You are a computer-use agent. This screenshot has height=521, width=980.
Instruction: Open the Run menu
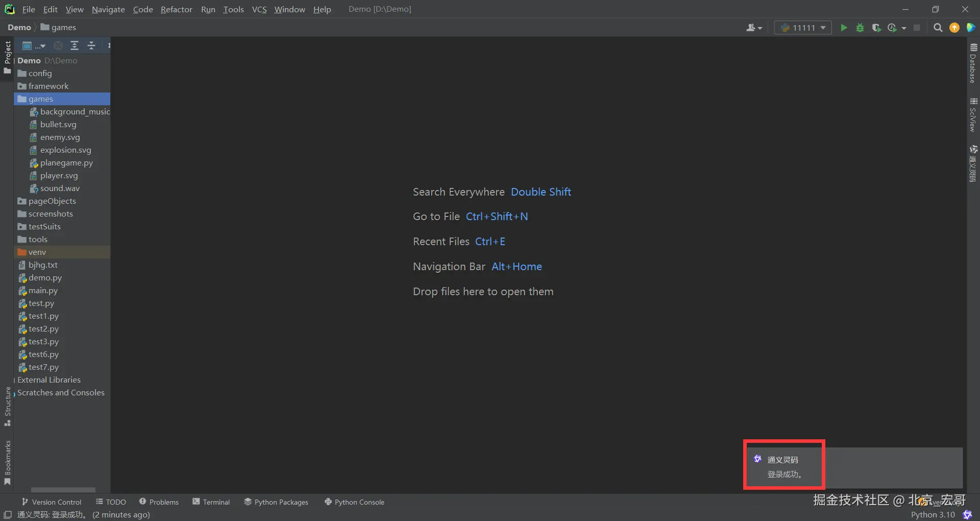[x=208, y=9]
